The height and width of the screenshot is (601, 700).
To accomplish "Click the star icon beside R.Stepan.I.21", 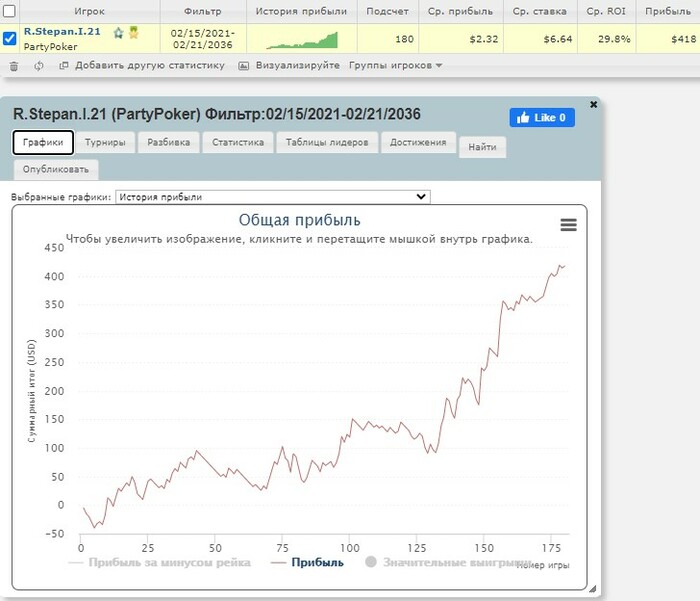I will point(118,33).
